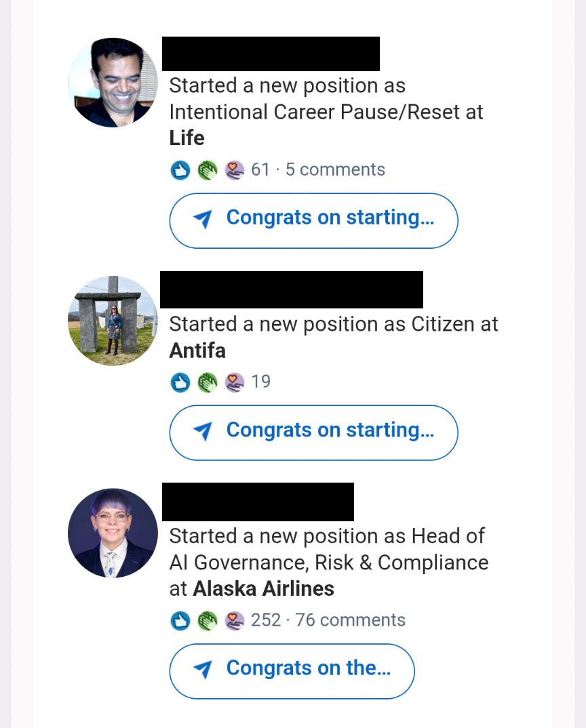Click support heart icon on Alaska Airlines post

point(234,620)
